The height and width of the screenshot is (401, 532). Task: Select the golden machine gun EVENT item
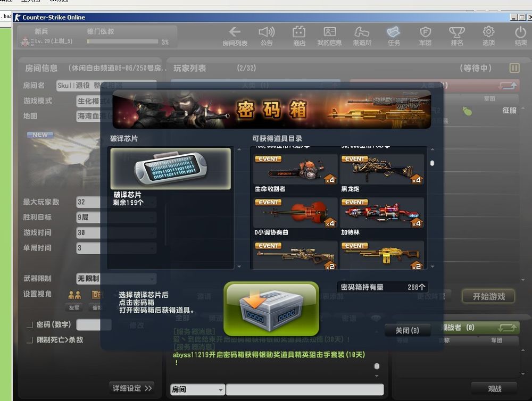point(382,255)
